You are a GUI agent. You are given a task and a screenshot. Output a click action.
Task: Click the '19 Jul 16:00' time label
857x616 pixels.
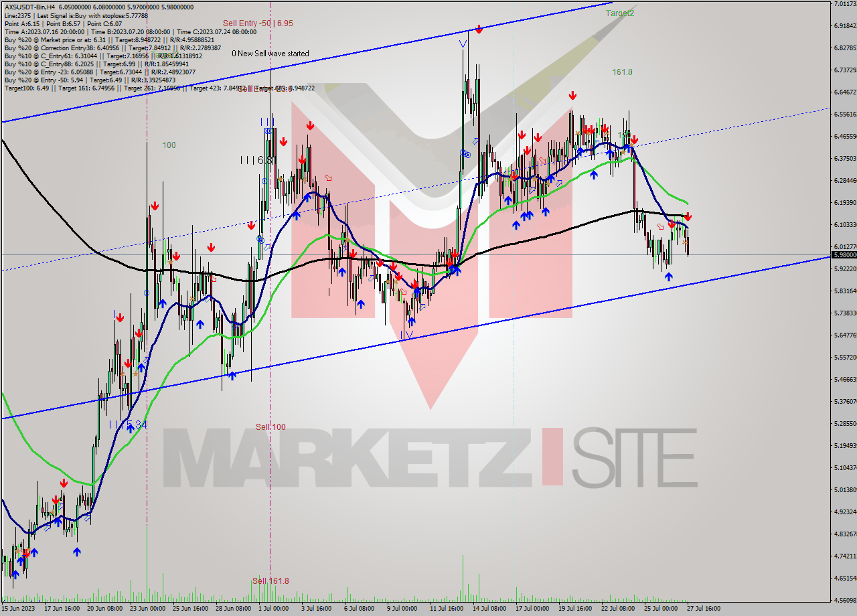575,609
